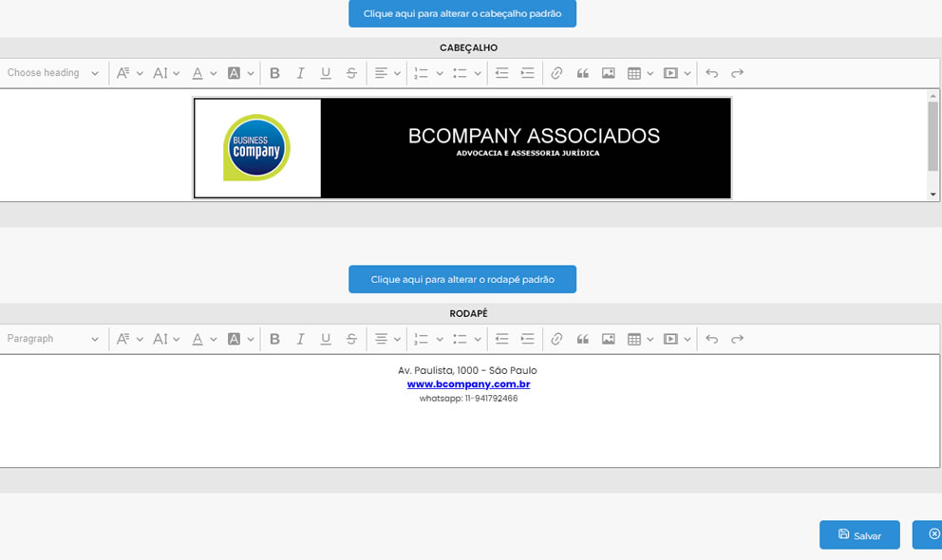Toggle strikethrough in the header toolbar
This screenshot has width=942, height=560.
[x=351, y=73]
